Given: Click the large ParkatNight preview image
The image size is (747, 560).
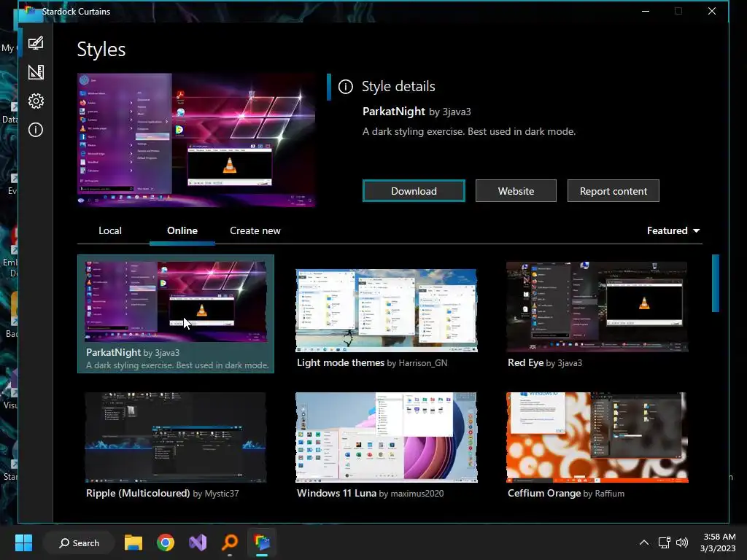Looking at the screenshot, I should point(196,140).
